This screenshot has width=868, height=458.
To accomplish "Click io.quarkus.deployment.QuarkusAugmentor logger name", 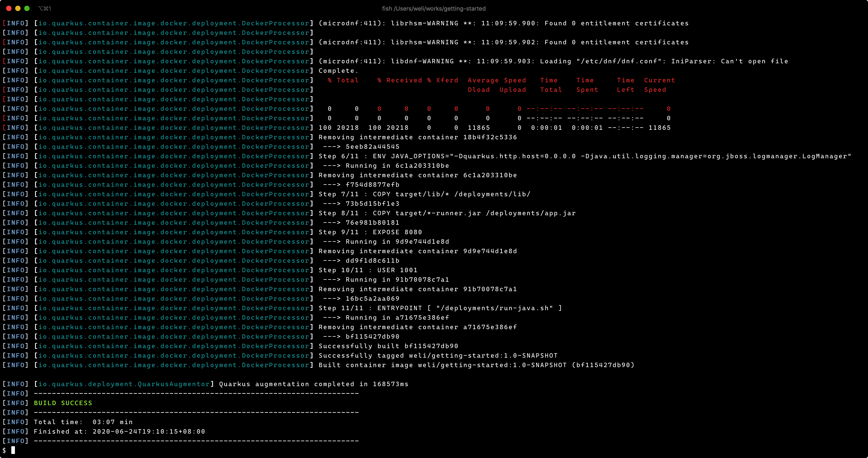I will point(124,384).
